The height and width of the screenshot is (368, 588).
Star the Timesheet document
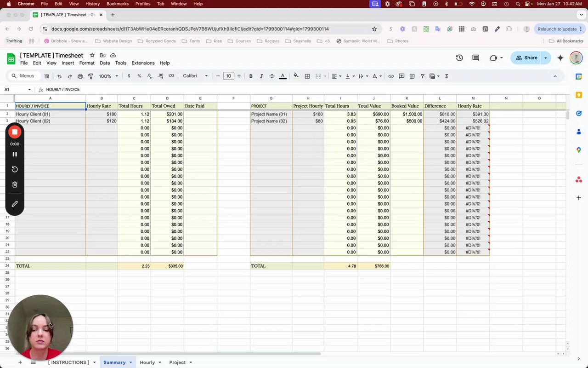(x=92, y=55)
